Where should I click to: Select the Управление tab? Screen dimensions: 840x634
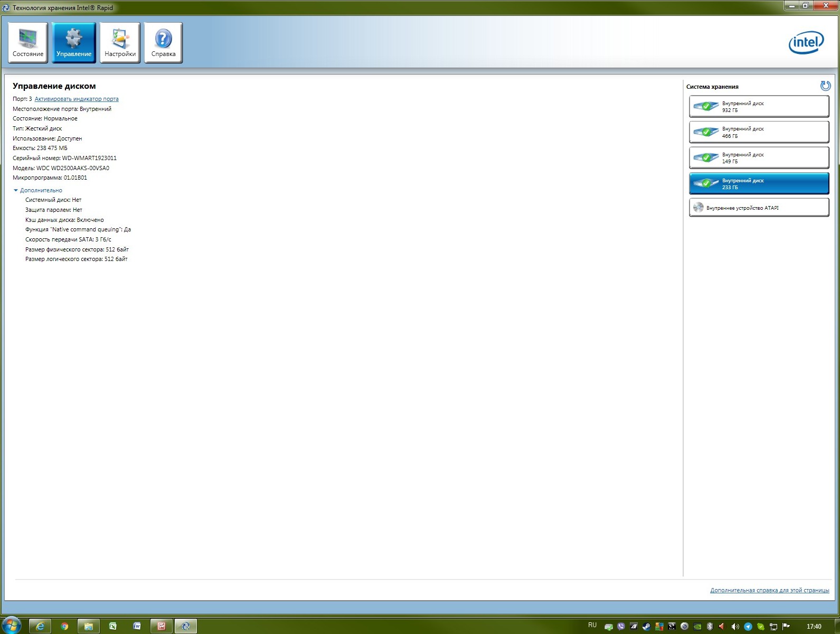[x=74, y=43]
